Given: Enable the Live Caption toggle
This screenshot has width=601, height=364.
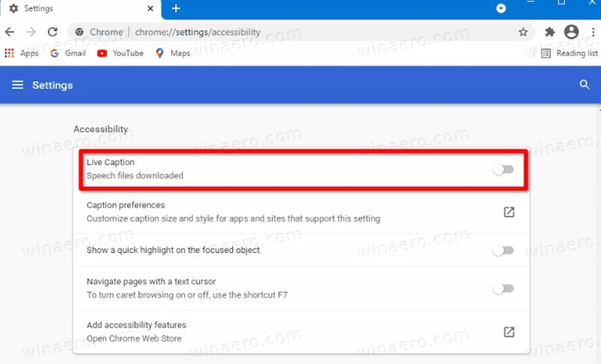Looking at the screenshot, I should point(503,169).
